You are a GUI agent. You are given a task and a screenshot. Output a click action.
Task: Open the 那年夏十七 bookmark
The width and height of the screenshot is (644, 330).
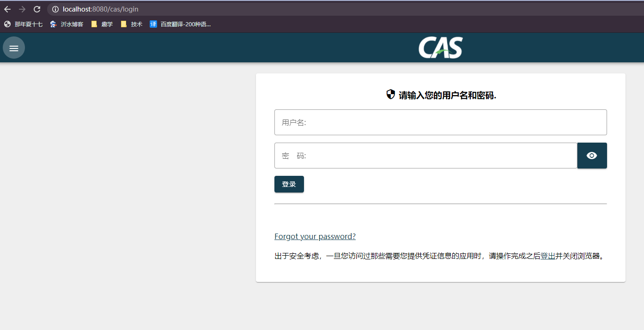pyautogui.click(x=23, y=24)
